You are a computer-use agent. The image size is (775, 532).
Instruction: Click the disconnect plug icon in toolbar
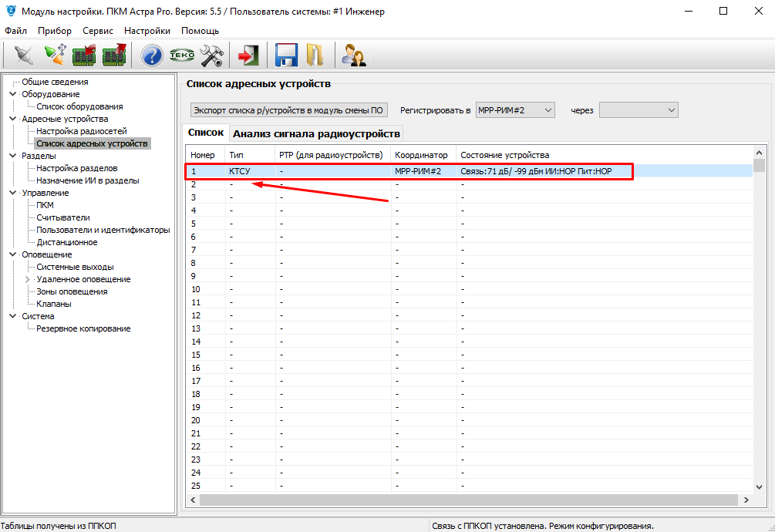(24, 55)
